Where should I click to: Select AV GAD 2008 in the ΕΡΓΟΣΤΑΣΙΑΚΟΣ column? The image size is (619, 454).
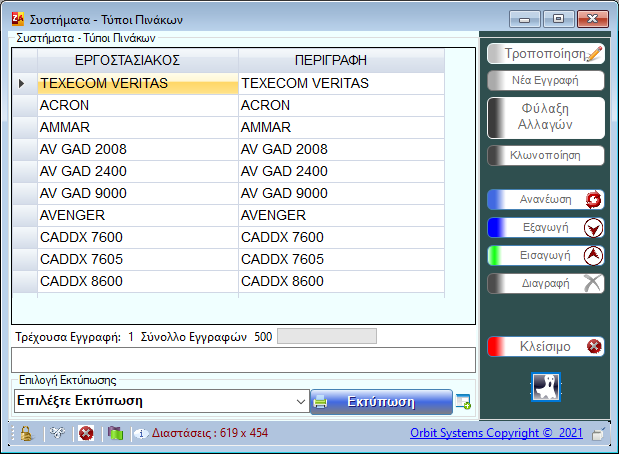[x=138, y=150]
